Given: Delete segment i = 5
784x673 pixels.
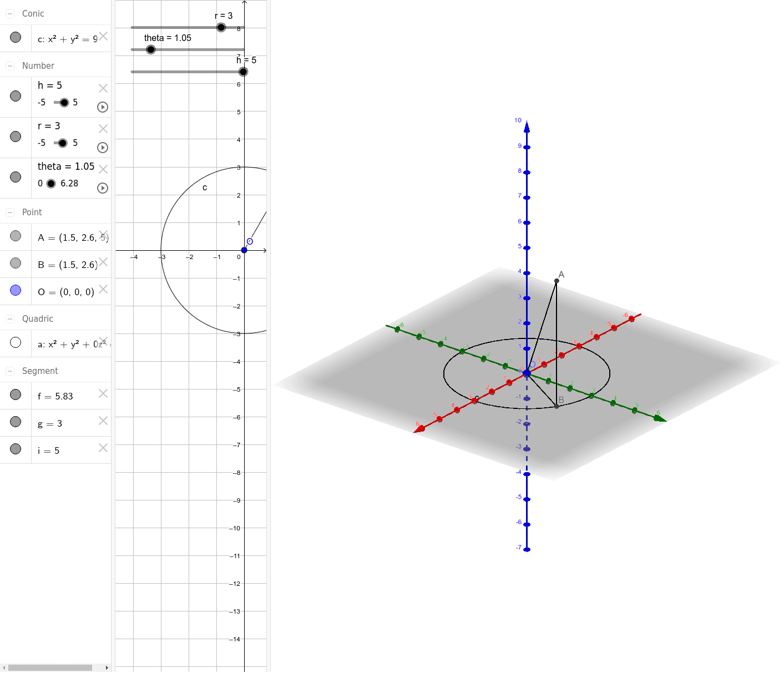Looking at the screenshot, I should click(x=103, y=448).
